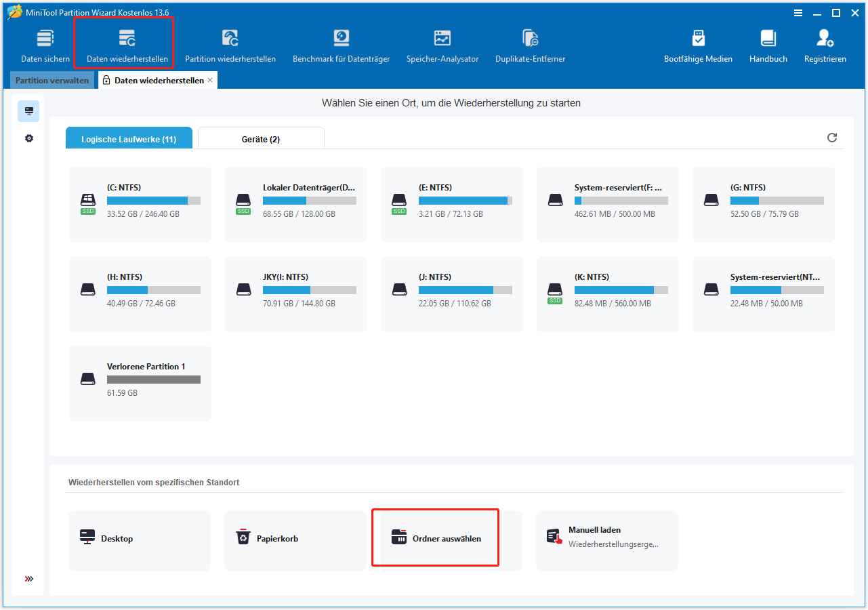Click the 22.48 MB / 50.00 MB text

pos(766,304)
